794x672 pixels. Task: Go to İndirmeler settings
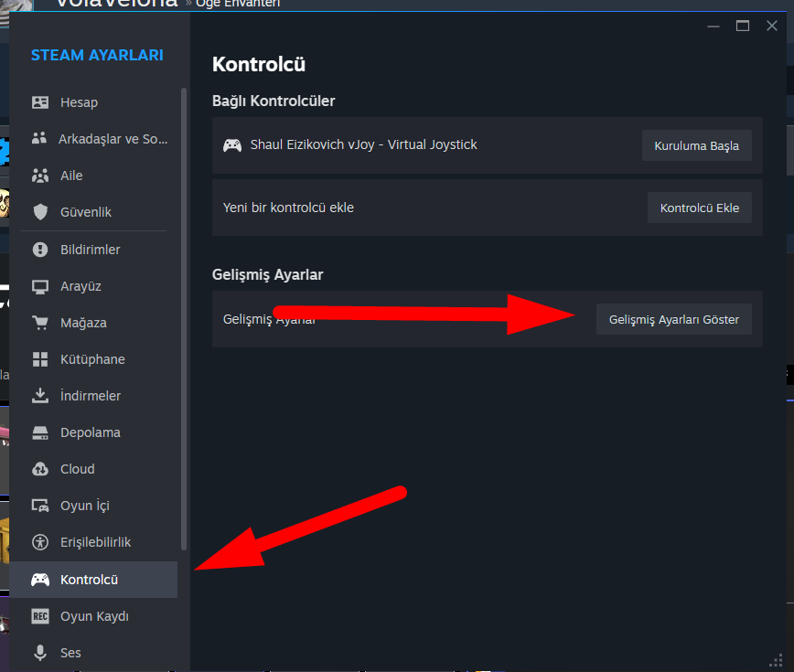click(x=93, y=396)
